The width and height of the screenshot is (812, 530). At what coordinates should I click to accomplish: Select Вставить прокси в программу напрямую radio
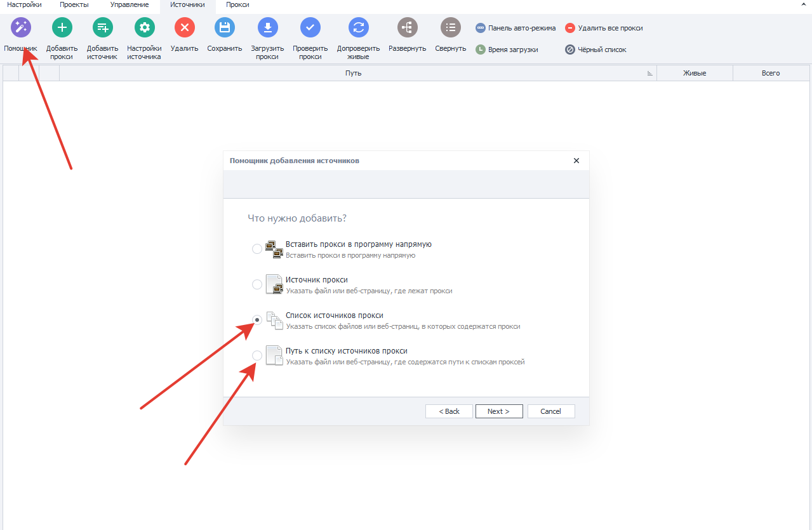(x=257, y=249)
